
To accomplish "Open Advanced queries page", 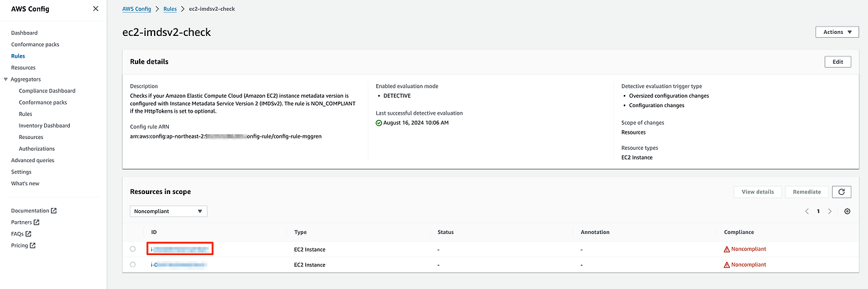I will pos(33,160).
